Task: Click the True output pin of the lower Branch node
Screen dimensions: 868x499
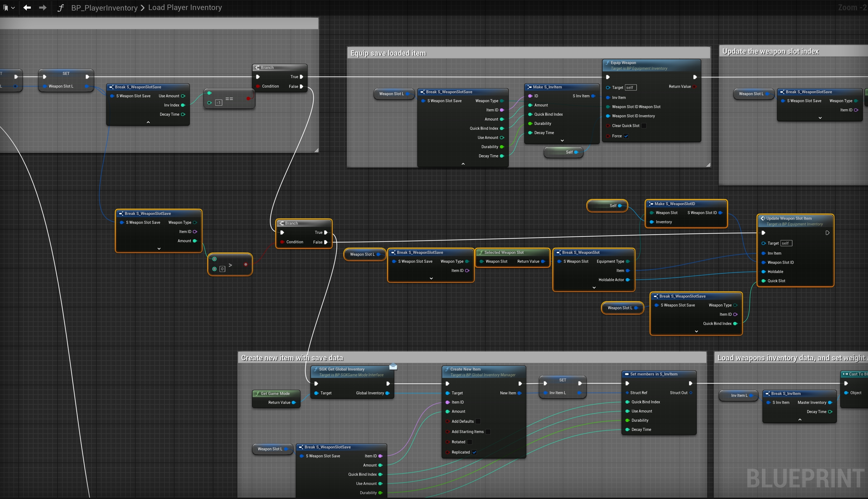Action: 326,232
